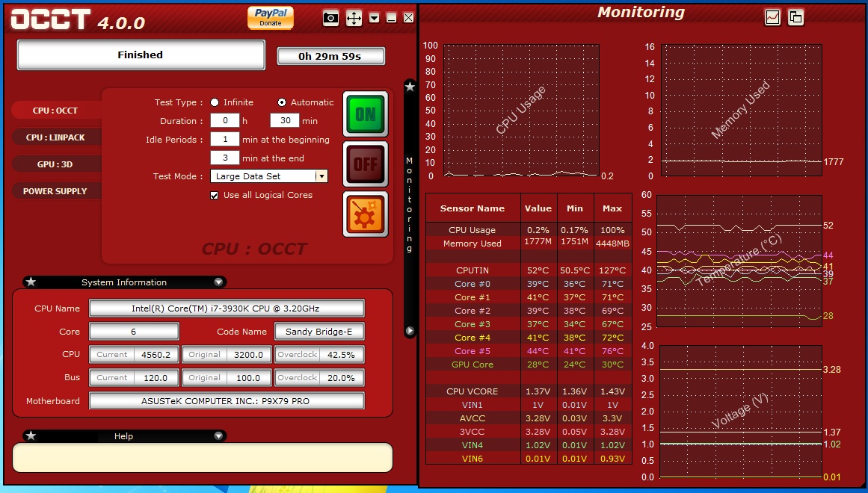Collapse the Help section
The height and width of the screenshot is (493, 868).
pyautogui.click(x=218, y=436)
